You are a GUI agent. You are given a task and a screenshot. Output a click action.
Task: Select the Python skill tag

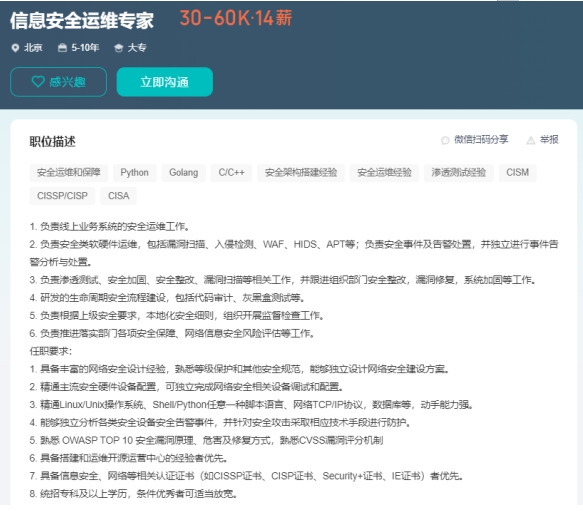(135, 173)
